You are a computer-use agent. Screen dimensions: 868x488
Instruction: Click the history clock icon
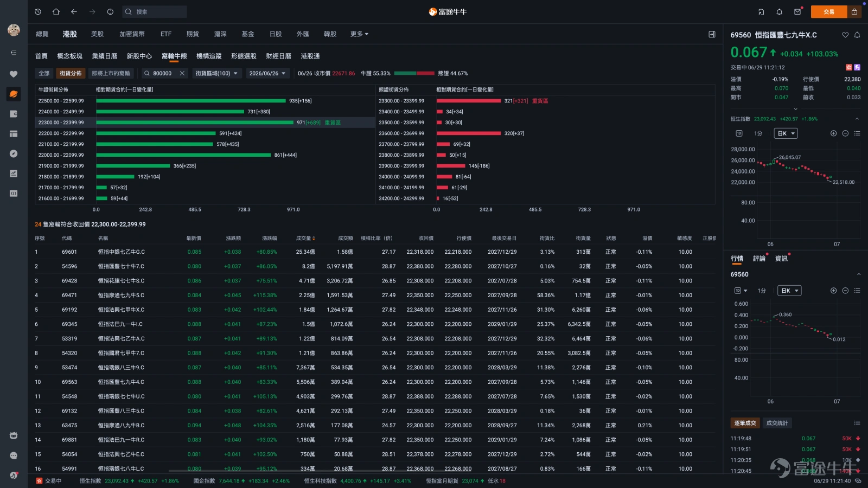(38, 11)
